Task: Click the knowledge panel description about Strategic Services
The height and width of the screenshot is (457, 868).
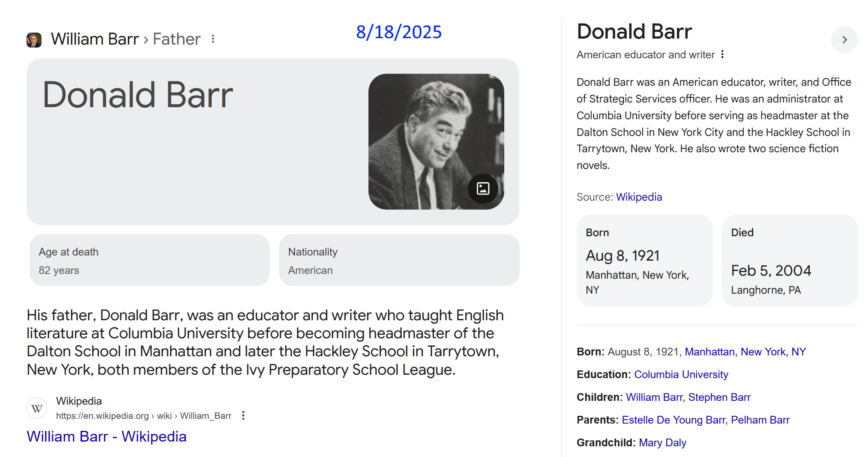Action: 714,123
